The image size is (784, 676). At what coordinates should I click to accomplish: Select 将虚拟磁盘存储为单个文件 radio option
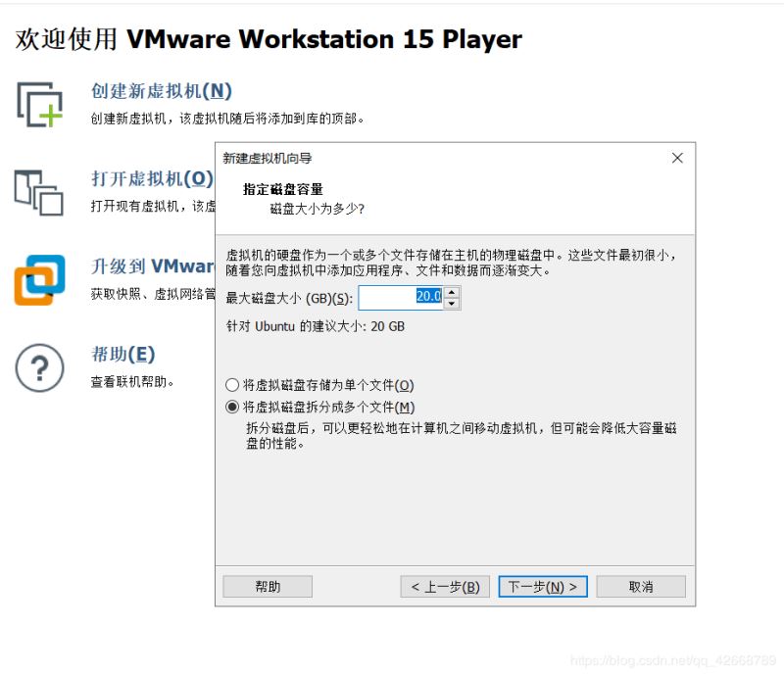coord(231,384)
